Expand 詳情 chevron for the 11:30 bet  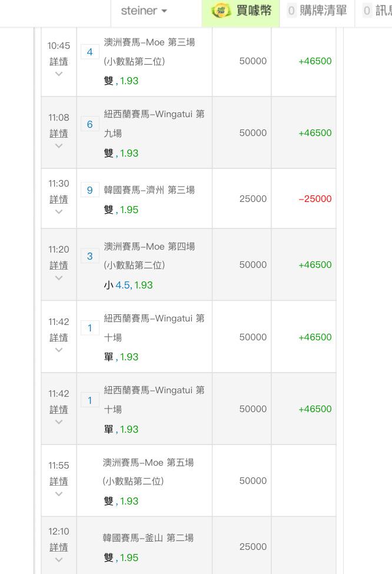click(x=59, y=212)
